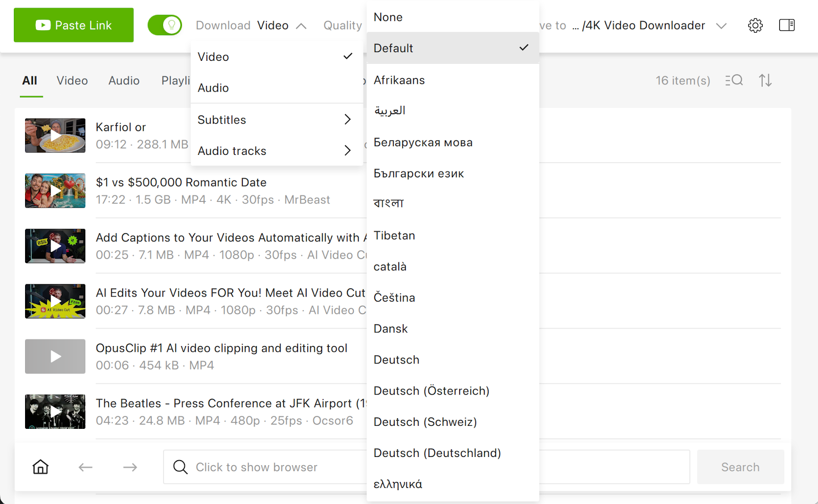This screenshot has width=818, height=504.
Task: Click the browser forward arrow
Action: [130, 467]
